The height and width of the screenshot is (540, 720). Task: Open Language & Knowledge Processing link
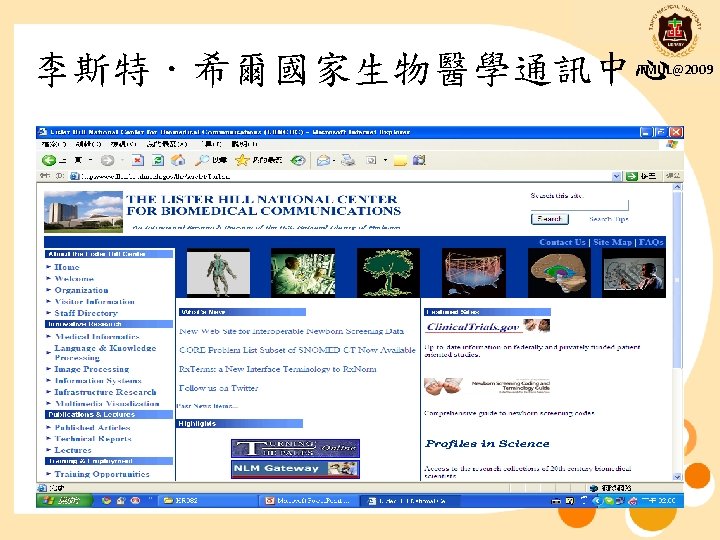coord(105,353)
